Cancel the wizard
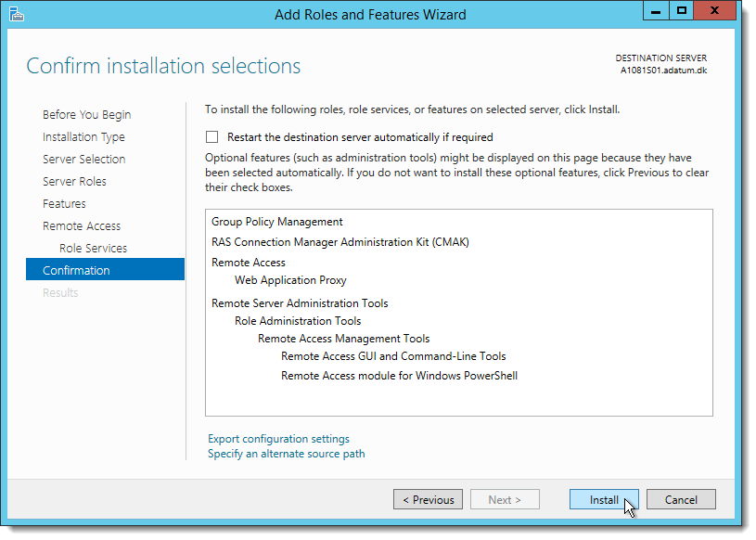This screenshot has width=756, height=540. [x=681, y=499]
